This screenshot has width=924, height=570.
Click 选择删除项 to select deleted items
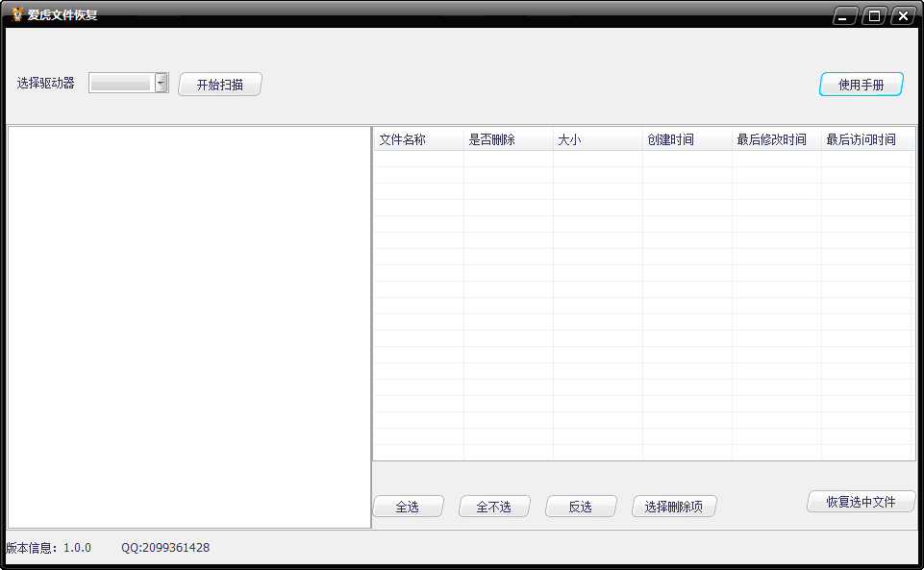pos(672,505)
